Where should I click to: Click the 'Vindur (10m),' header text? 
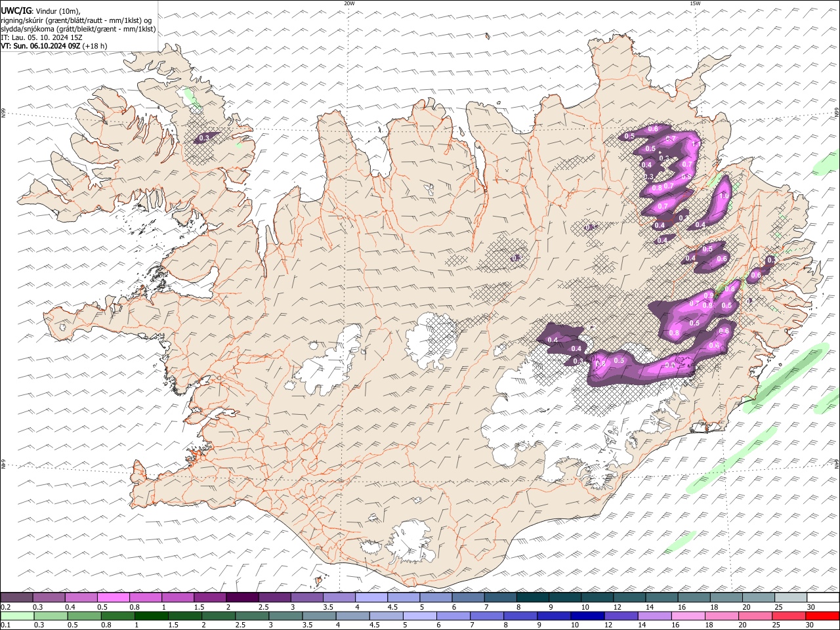pyautogui.click(x=58, y=10)
